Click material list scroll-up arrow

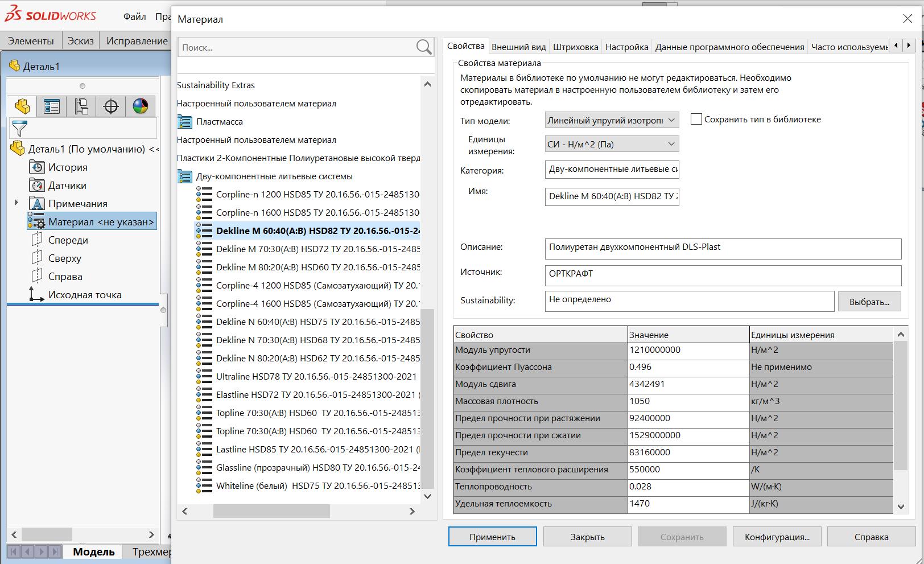tap(427, 84)
